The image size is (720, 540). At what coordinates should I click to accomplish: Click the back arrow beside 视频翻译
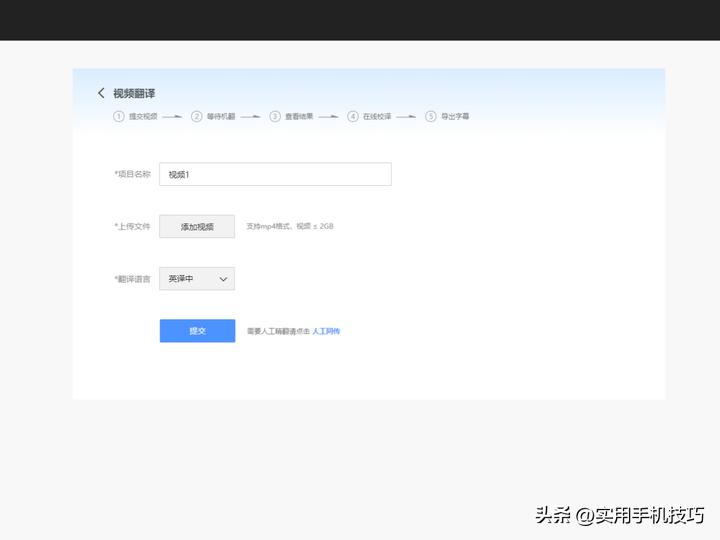point(101,93)
